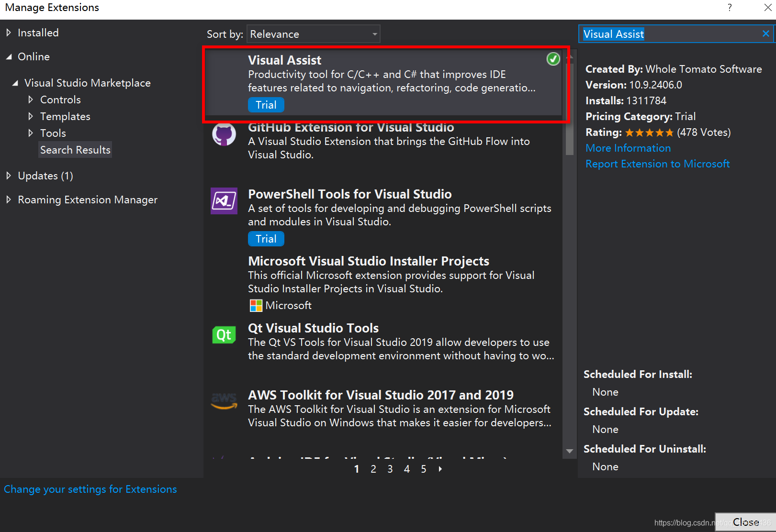This screenshot has width=776, height=532.
Task: Click the PowerShell Tools purple icon
Action: tap(224, 201)
